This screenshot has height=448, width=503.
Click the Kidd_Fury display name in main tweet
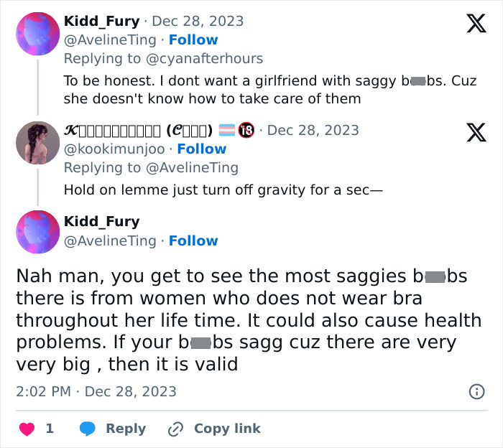(101, 222)
